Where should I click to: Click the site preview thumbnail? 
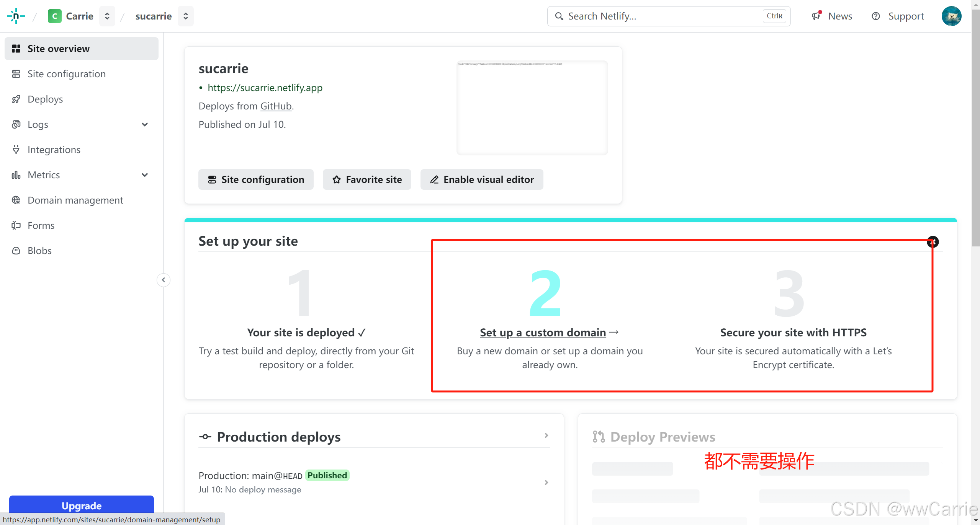532,108
